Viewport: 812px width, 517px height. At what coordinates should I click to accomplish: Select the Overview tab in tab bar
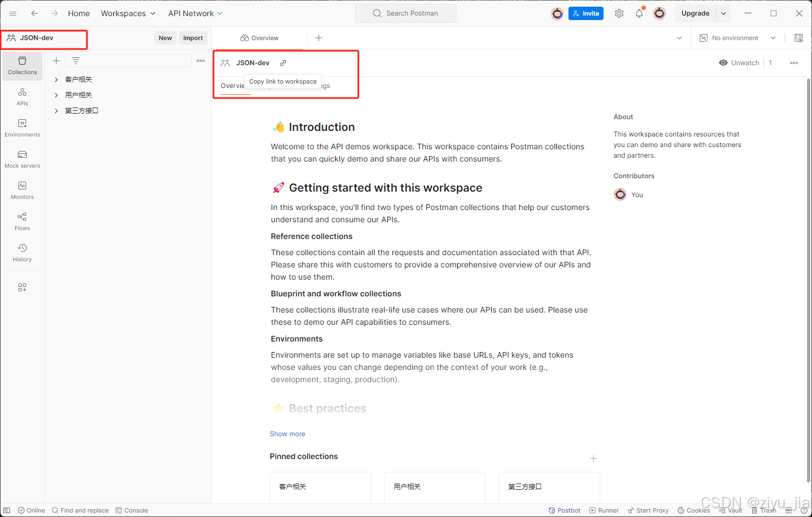coord(259,38)
